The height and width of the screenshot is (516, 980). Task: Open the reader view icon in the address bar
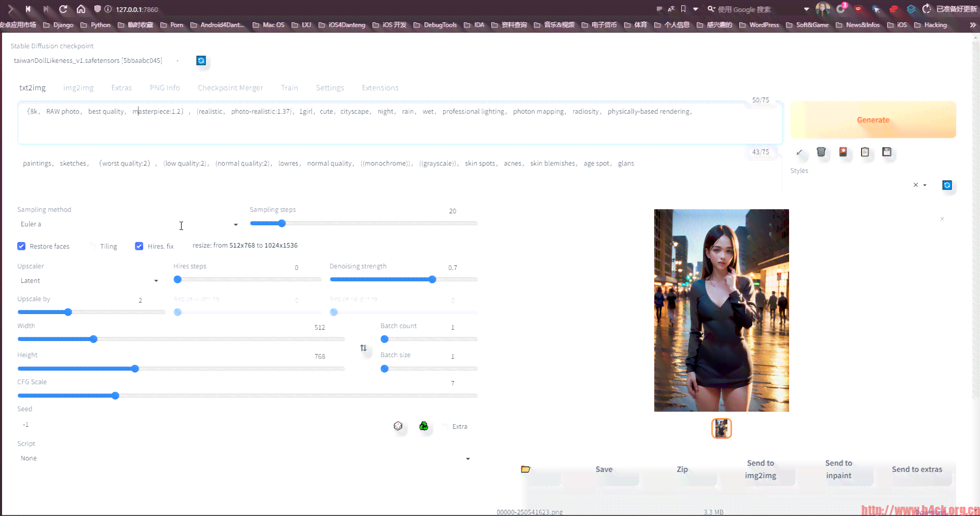[x=659, y=9]
